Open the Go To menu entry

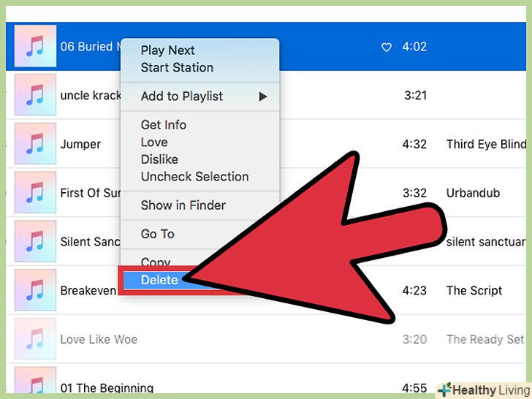(x=158, y=234)
